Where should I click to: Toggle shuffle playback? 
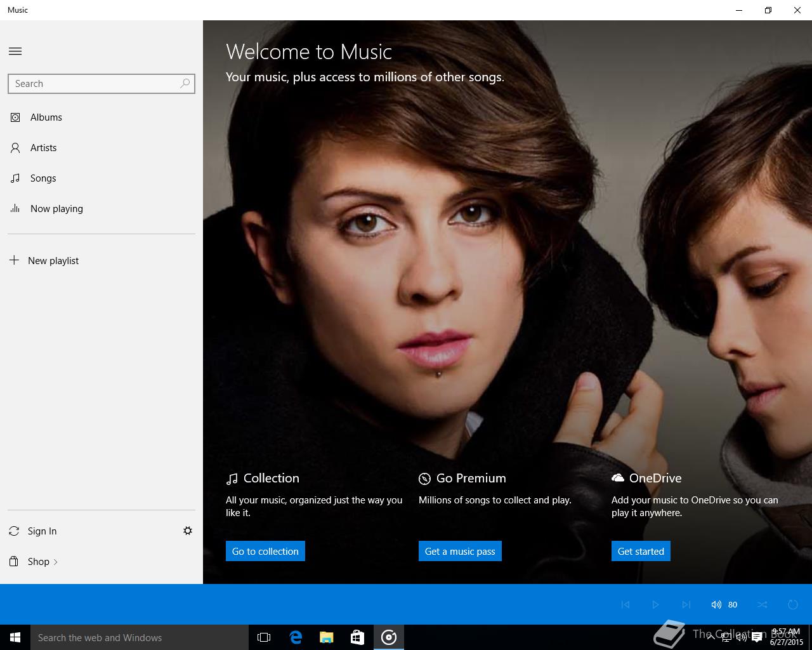click(762, 604)
